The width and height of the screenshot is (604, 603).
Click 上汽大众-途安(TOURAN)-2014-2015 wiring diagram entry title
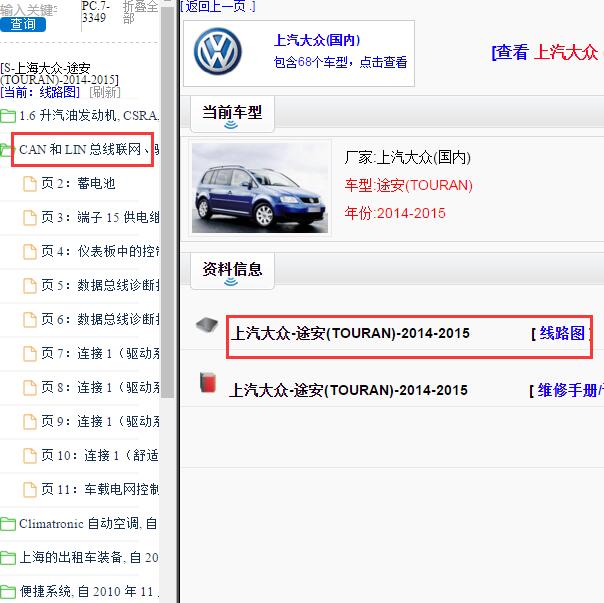pos(350,333)
